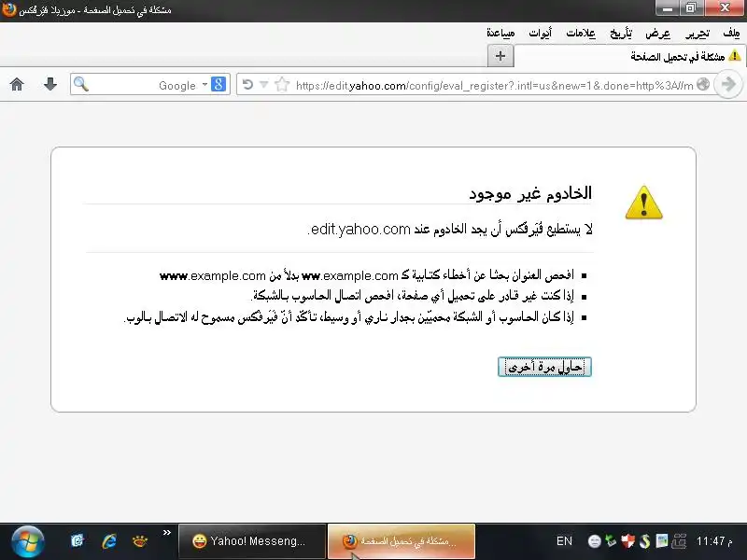Click the bookmark star icon
Screen dimensions: 747x560
(x=282, y=84)
